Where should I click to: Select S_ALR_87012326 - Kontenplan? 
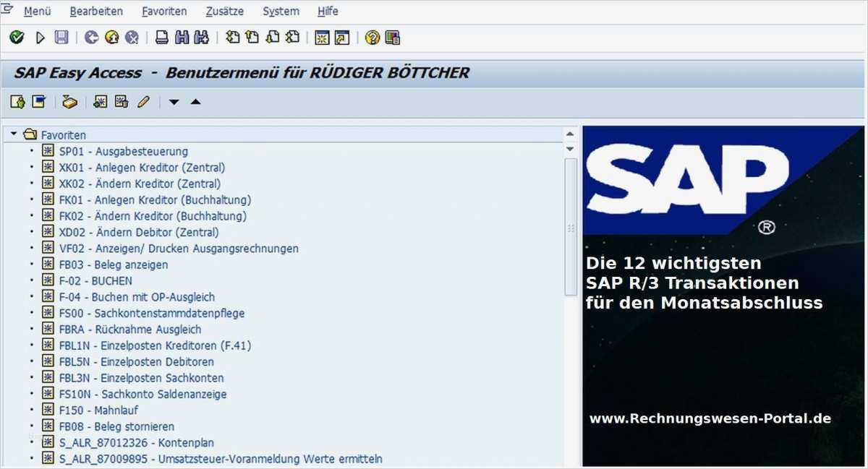point(137,442)
